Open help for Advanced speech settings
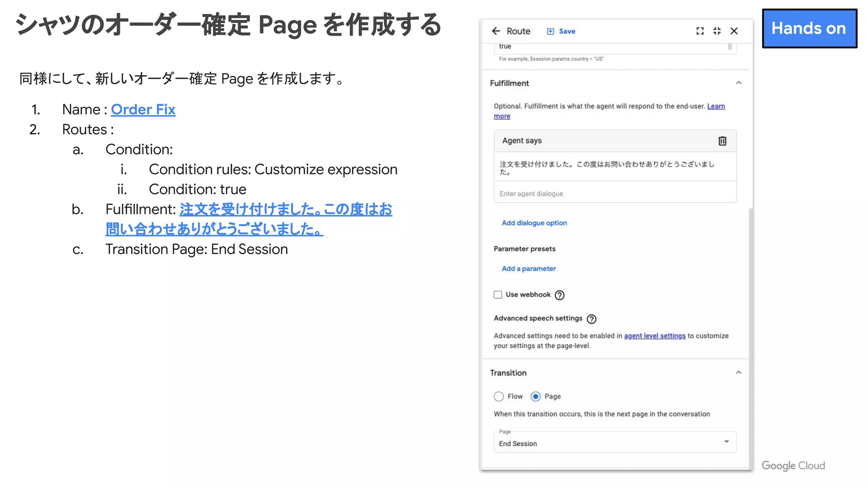Image resolution: width=868 pixels, height=488 pixels. (592, 319)
